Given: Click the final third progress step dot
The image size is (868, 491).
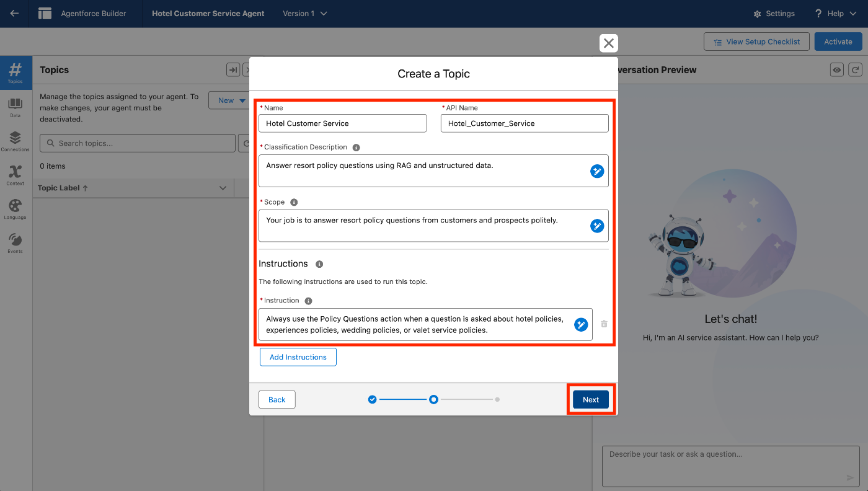Looking at the screenshot, I should pos(497,400).
